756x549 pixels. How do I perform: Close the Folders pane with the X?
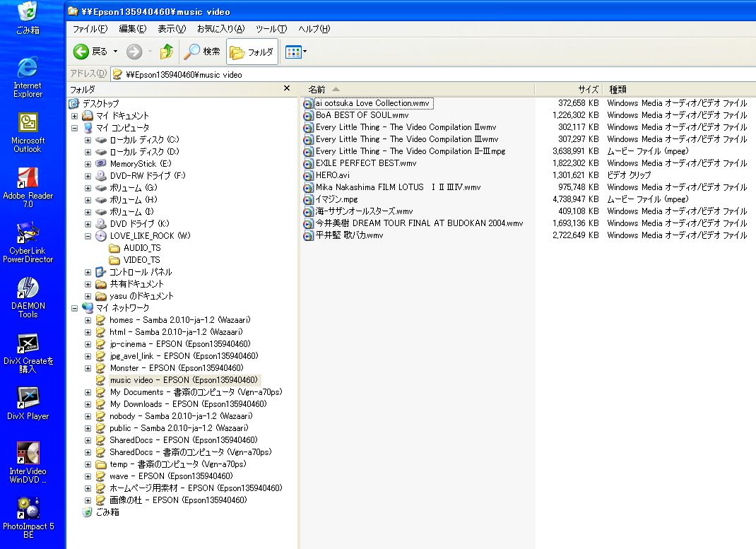coord(287,88)
